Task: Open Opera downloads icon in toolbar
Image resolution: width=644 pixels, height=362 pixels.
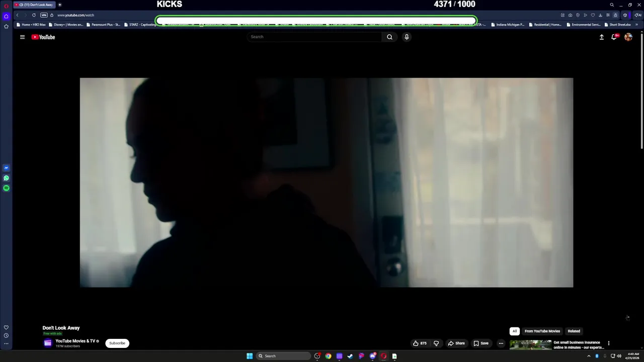Action: [600, 15]
